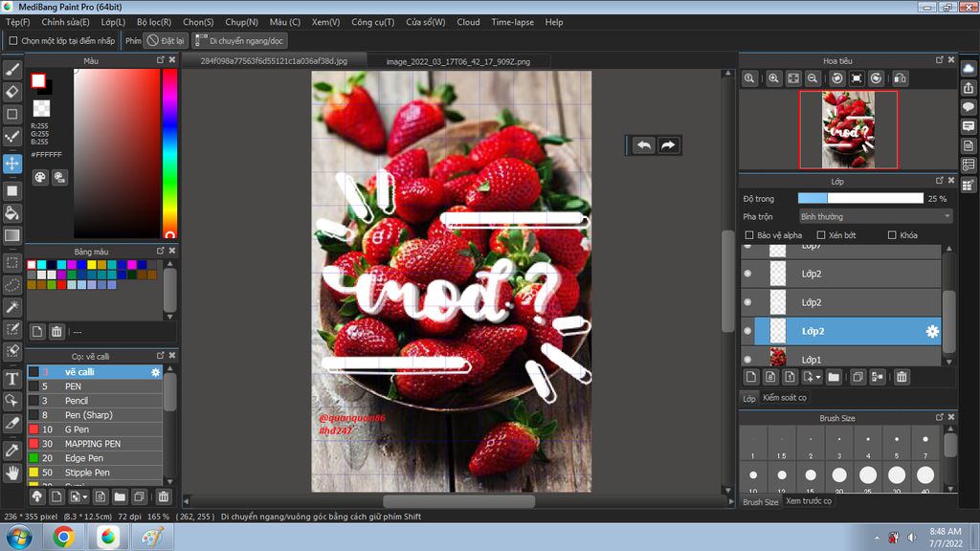This screenshot has height=551, width=980.
Task: Rotate view left in navigator panel
Action: click(x=836, y=78)
